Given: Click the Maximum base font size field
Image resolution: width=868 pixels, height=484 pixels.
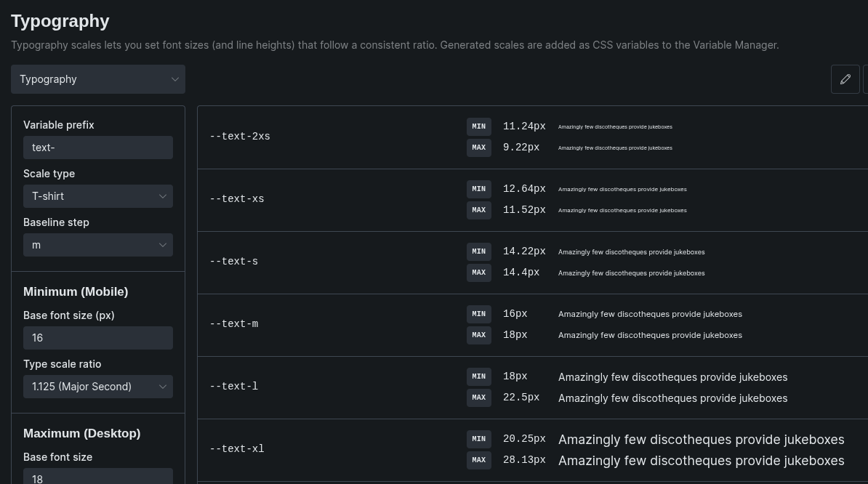Looking at the screenshot, I should pyautogui.click(x=98, y=477).
